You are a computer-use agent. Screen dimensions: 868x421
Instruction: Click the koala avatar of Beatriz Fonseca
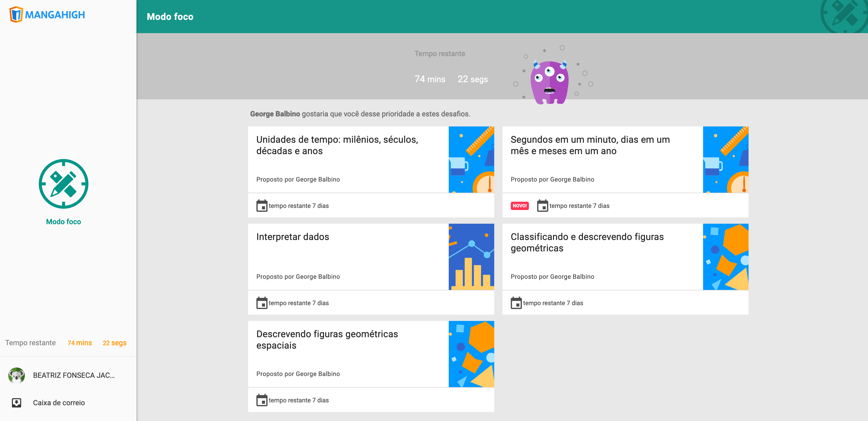click(17, 375)
